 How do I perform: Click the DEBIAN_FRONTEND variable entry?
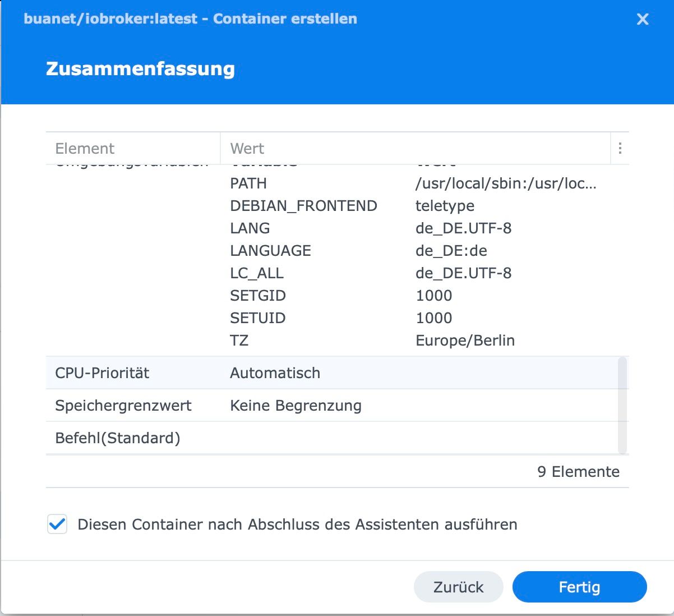(x=303, y=206)
